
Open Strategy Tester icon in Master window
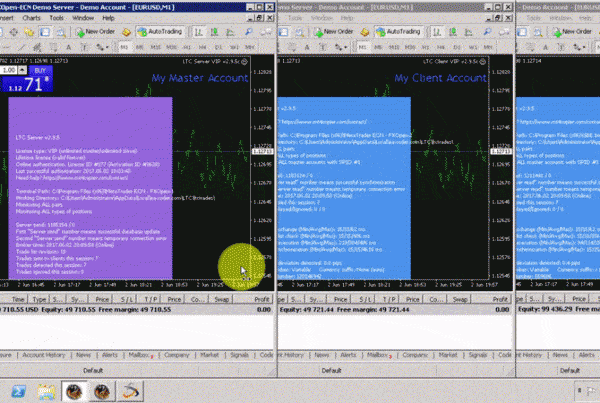point(61,33)
